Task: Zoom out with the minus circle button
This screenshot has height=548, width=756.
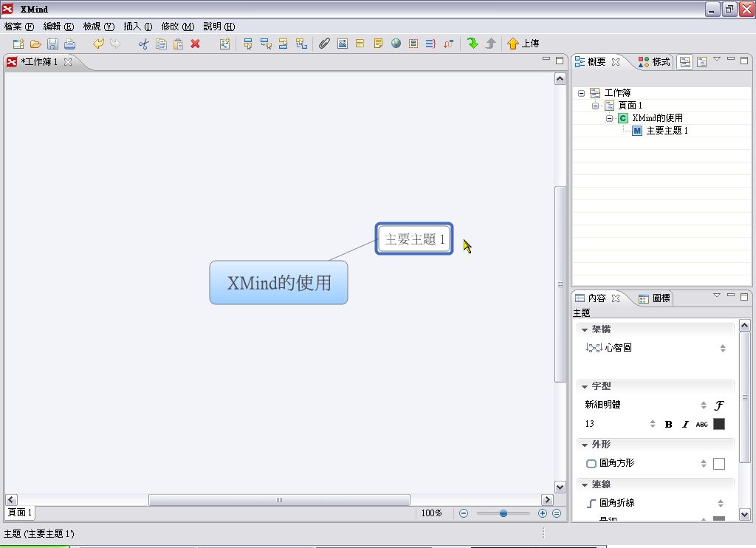Action: [464, 513]
